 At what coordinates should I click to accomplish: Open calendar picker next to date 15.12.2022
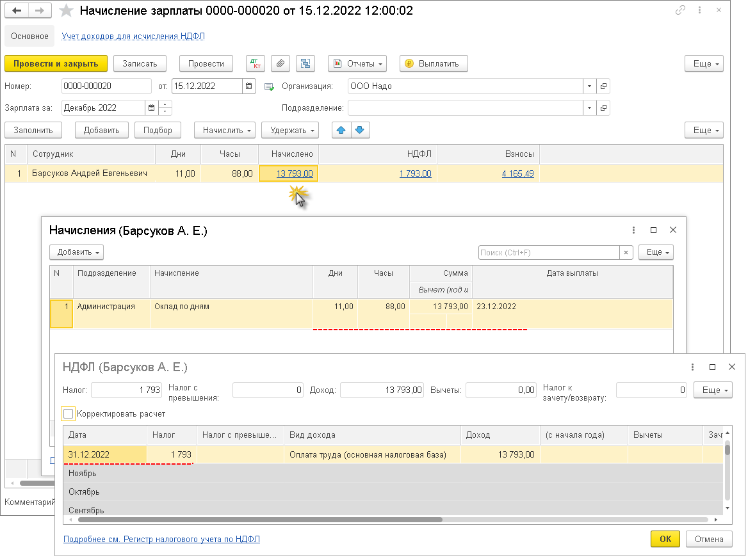(249, 86)
